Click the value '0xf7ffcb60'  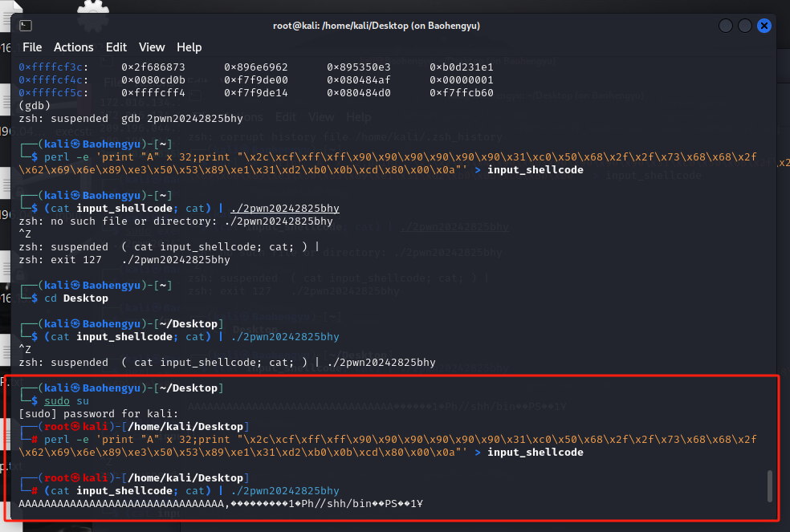pos(462,93)
